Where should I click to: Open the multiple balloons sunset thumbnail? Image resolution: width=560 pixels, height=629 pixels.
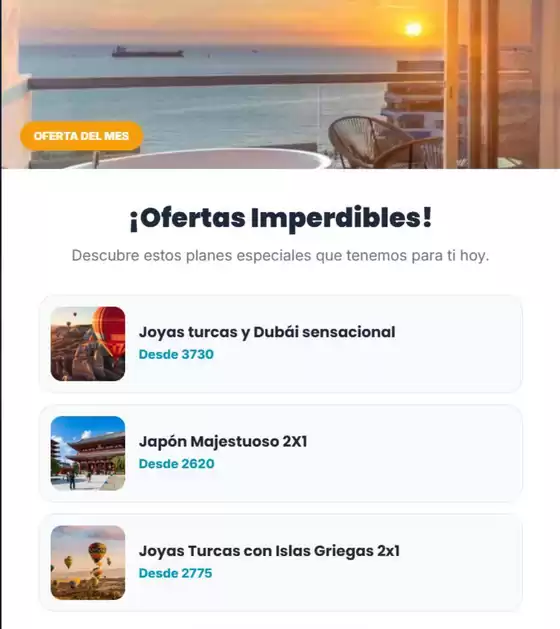(x=88, y=563)
